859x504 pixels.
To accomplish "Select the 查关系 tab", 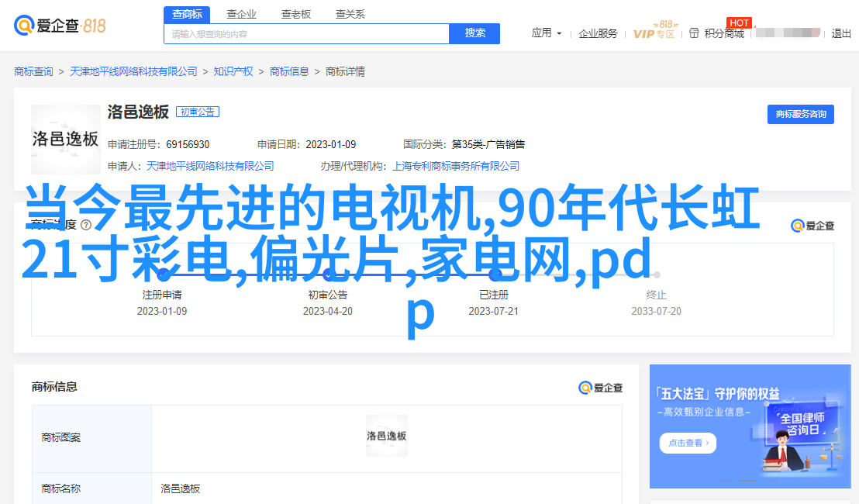I will coord(350,14).
